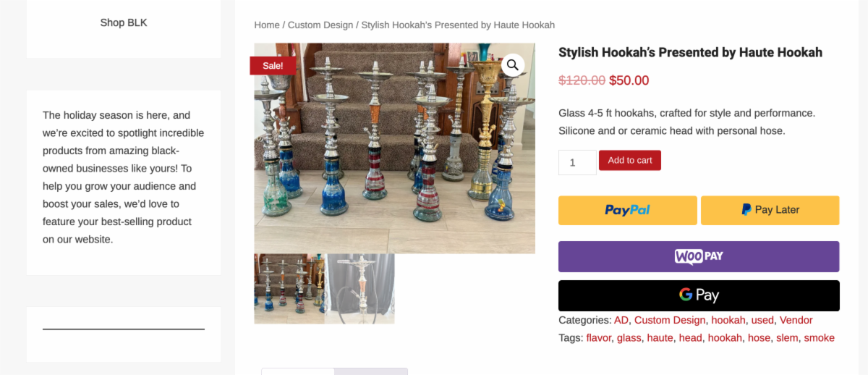
Task: Open the AD category link
Action: [x=621, y=320]
